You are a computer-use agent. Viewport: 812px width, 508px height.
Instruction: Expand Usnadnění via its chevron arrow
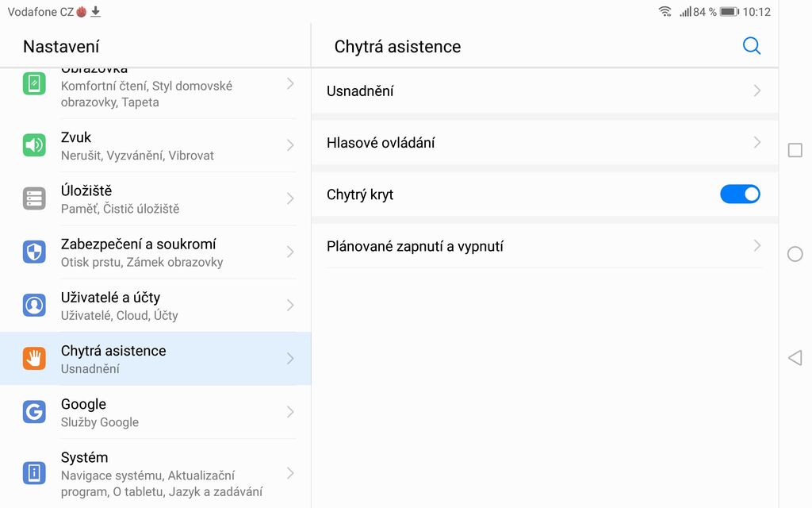756,90
